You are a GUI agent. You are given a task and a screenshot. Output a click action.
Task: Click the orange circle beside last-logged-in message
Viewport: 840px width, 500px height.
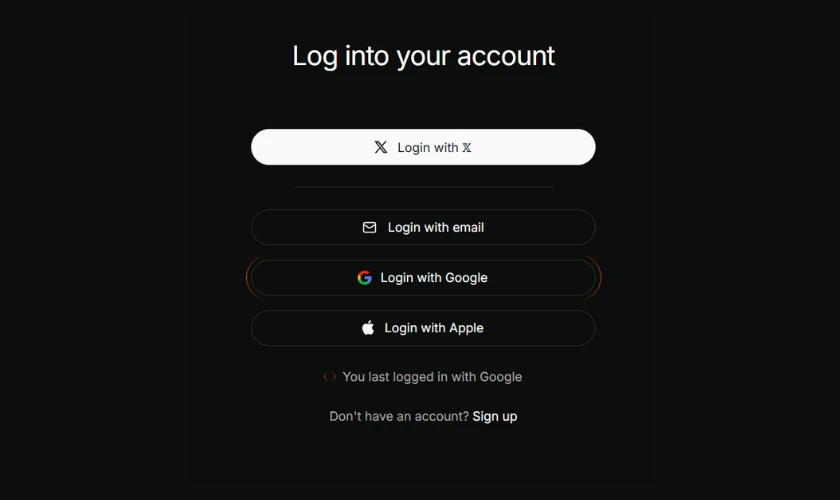[329, 377]
